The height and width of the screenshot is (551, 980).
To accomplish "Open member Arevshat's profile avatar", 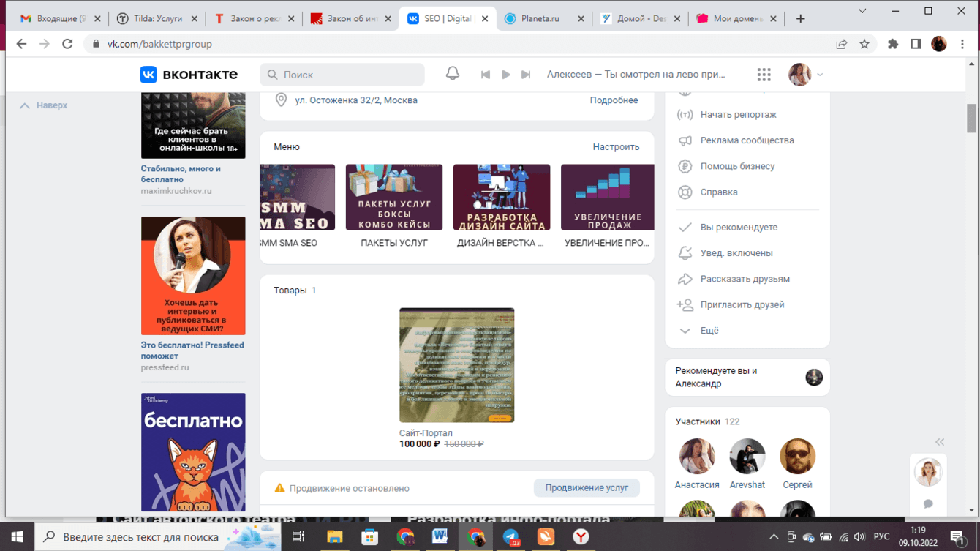I will [747, 457].
